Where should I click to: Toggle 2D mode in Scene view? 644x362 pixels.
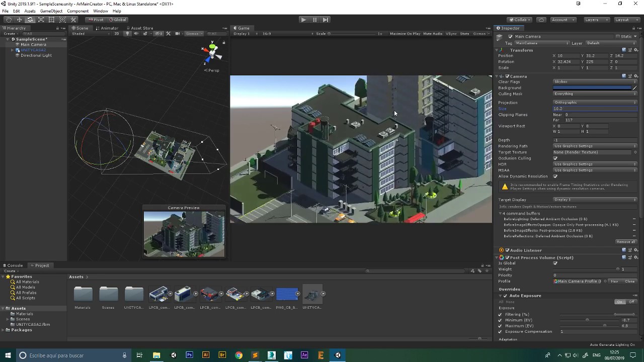tap(117, 34)
